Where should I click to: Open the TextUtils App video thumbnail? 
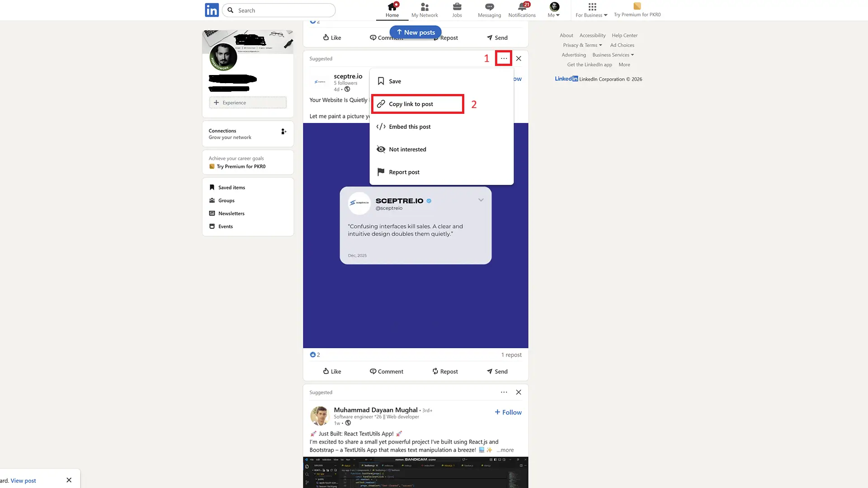[x=415, y=472]
